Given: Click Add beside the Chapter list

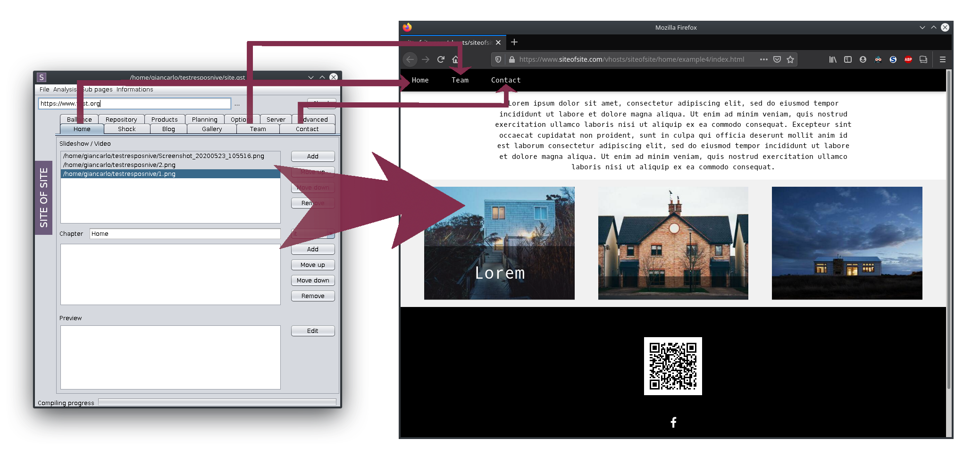Looking at the screenshot, I should click(313, 249).
